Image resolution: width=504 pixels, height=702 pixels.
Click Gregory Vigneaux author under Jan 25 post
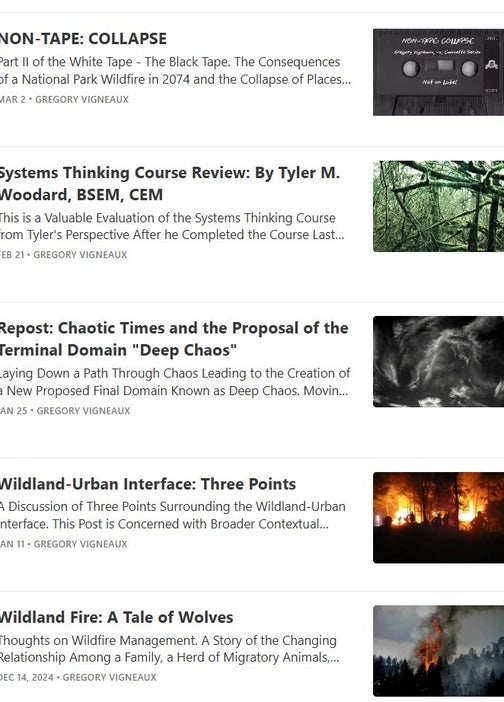83,411
